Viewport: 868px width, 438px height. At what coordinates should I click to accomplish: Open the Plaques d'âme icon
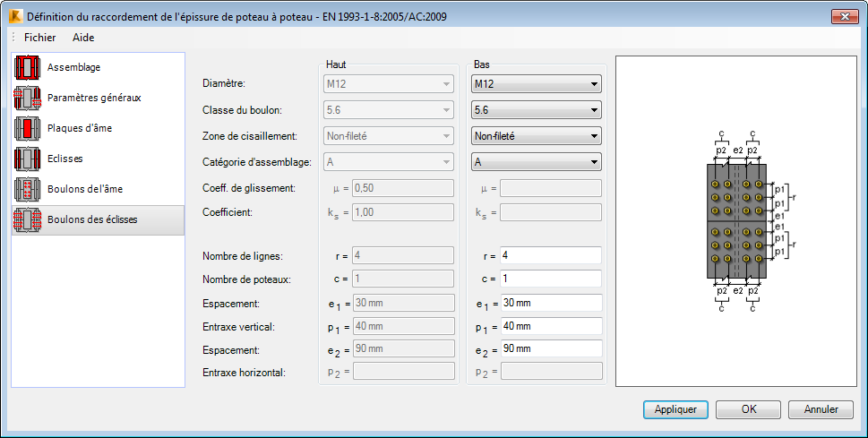(x=29, y=128)
